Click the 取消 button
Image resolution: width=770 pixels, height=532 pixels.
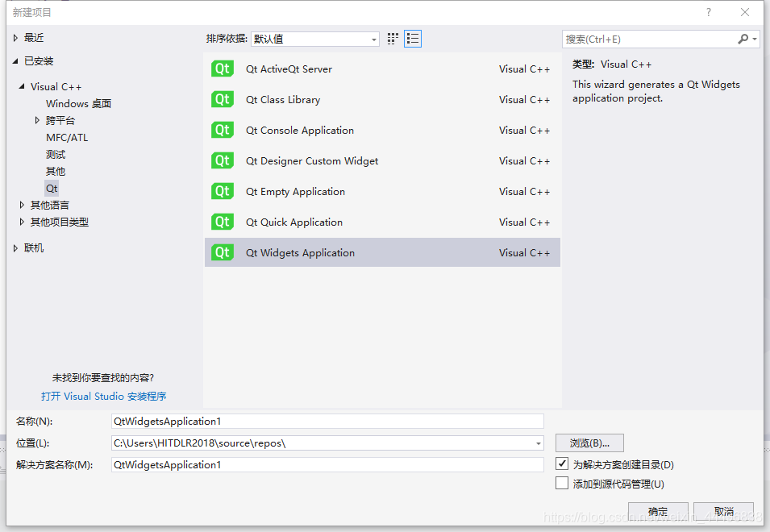click(723, 511)
